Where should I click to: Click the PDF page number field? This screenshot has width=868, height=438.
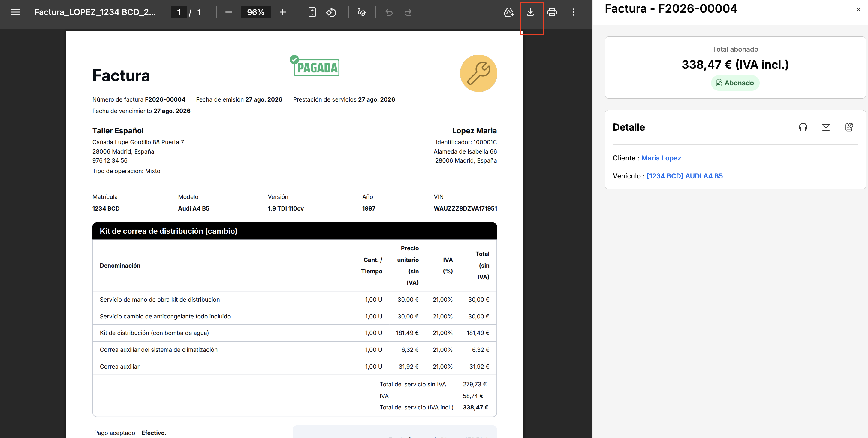point(179,12)
